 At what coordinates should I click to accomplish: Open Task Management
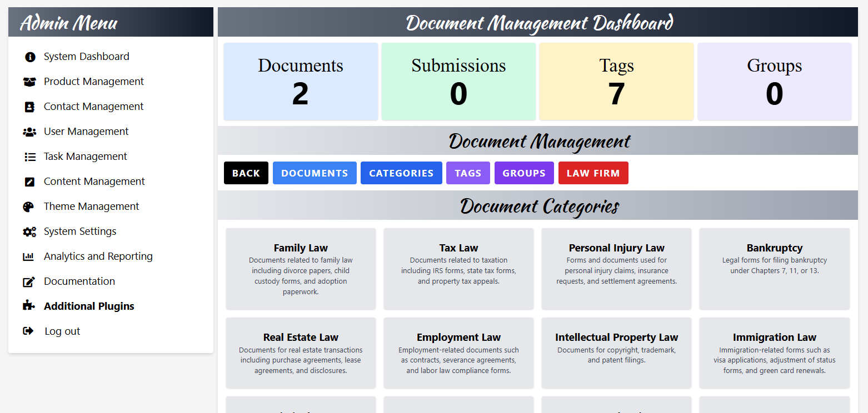tap(86, 157)
